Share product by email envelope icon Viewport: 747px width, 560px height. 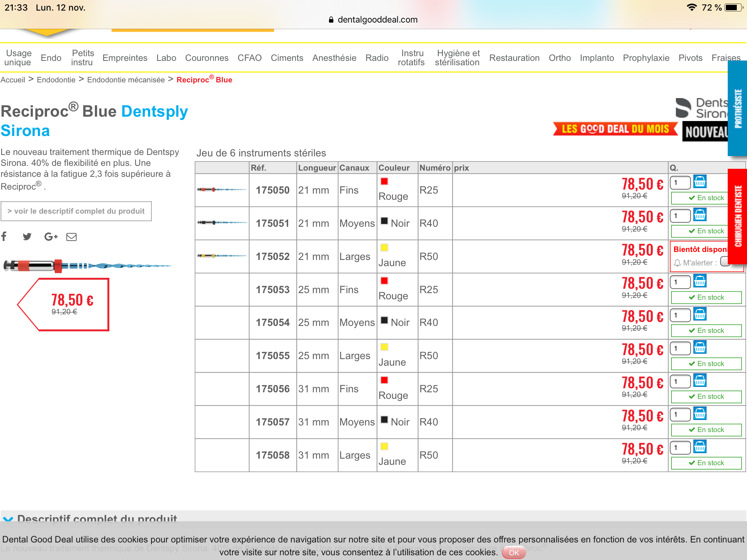click(x=71, y=237)
